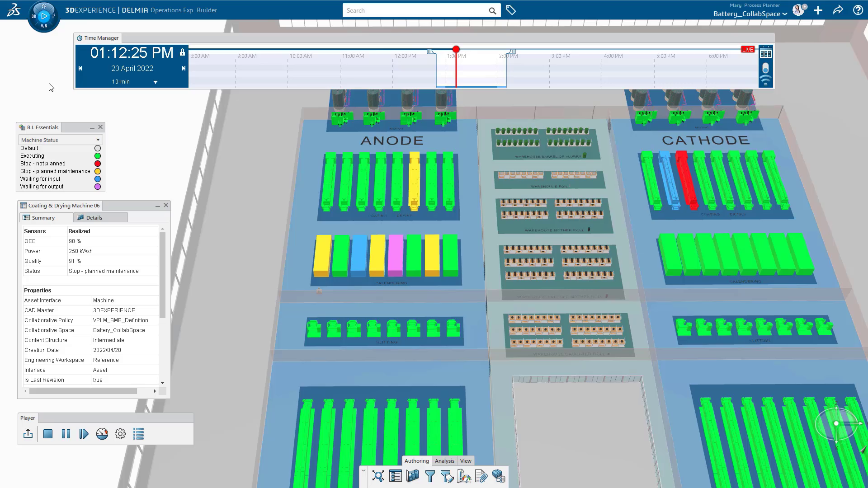This screenshot has width=868, height=488.
Task: Click the Share arrow icon
Action: click(838, 10)
